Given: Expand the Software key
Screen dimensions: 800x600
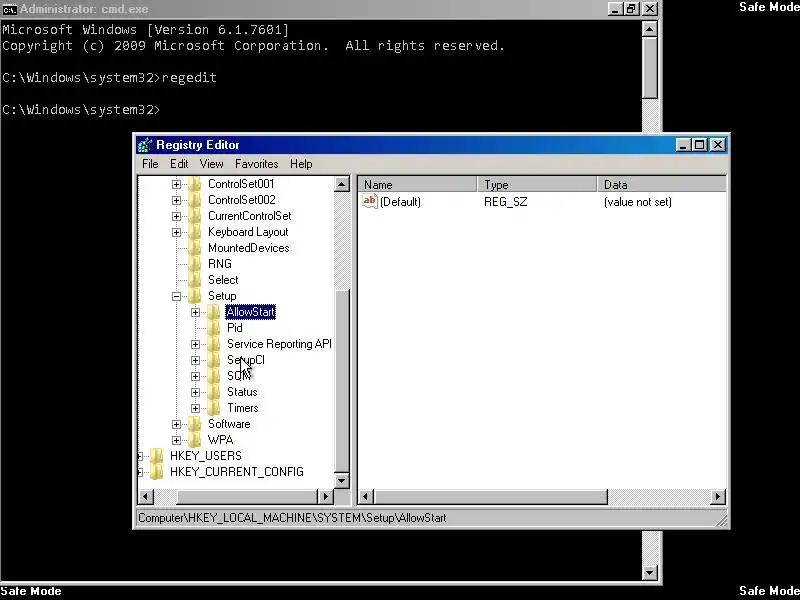Looking at the screenshot, I should 176,424.
